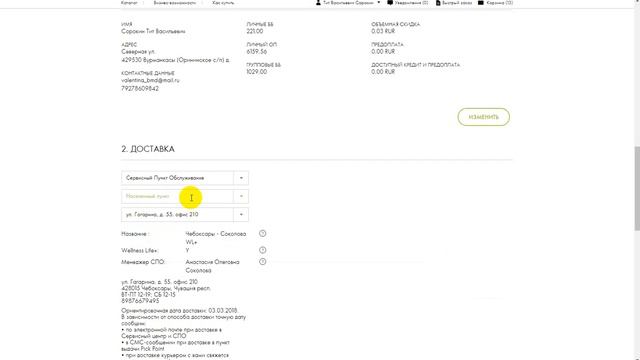Open the Быстрый заказ link
The width and height of the screenshot is (640, 360).
457,2
